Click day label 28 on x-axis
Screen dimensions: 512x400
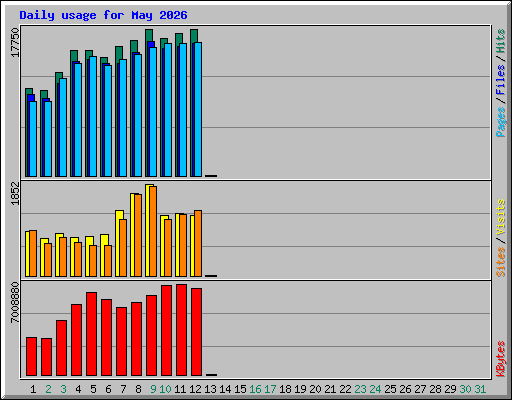(x=435, y=389)
